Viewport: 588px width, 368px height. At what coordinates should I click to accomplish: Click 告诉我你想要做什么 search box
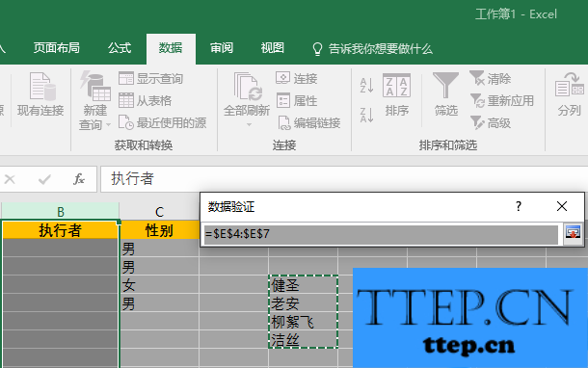point(380,49)
